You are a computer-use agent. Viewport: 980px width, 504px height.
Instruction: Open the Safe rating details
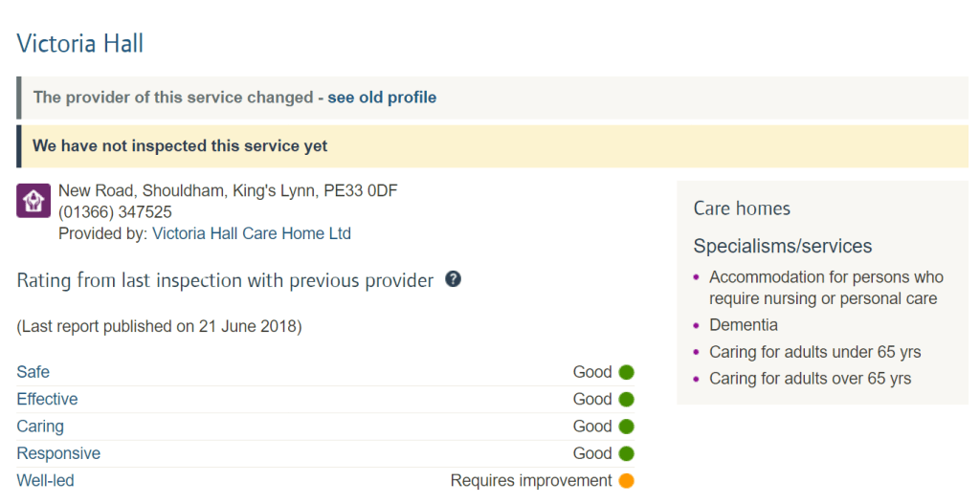coord(33,372)
